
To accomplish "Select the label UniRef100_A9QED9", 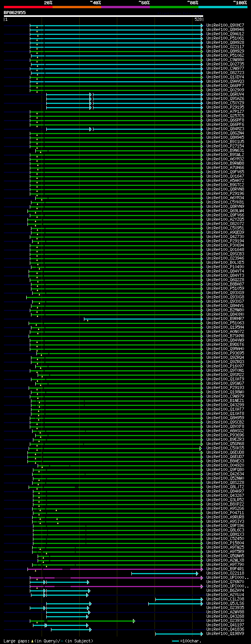I will coord(225,232).
